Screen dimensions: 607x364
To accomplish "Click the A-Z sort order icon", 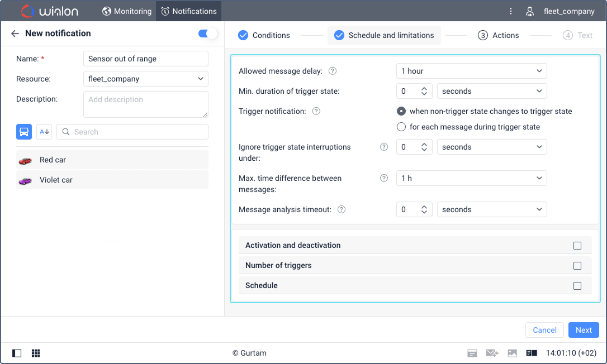I will coord(44,132).
